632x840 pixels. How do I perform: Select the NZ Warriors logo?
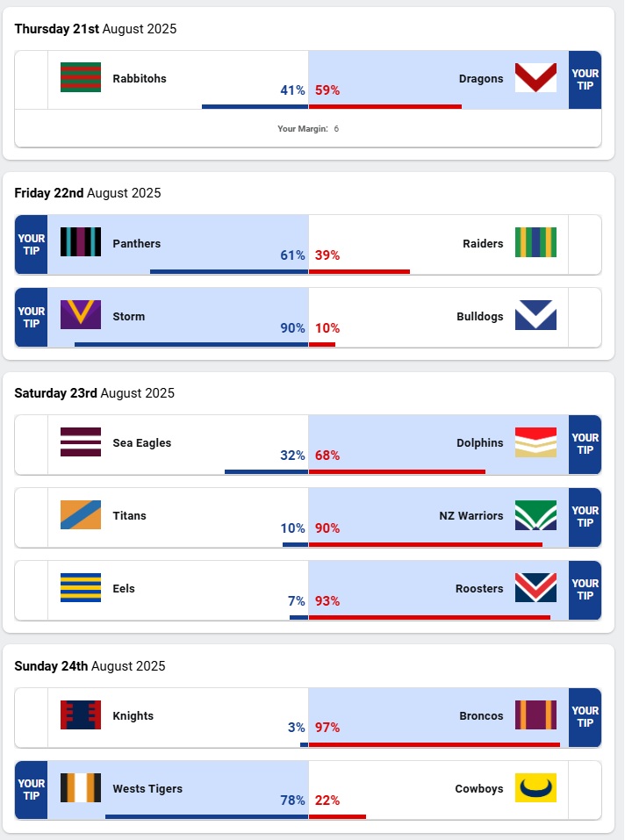535,515
